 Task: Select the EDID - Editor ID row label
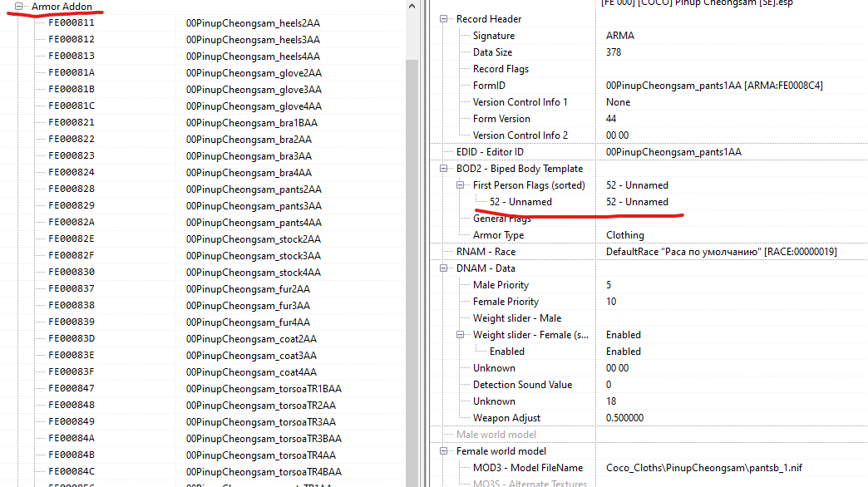[x=490, y=151]
